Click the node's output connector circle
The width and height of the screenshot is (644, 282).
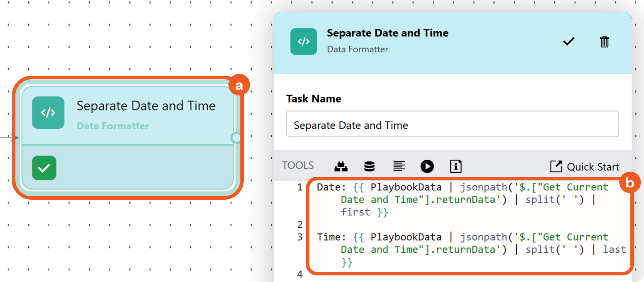[236, 138]
